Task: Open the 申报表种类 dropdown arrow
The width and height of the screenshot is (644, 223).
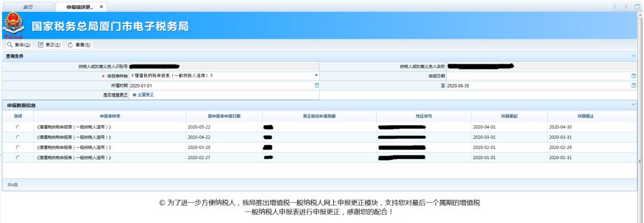Action: [x=316, y=76]
